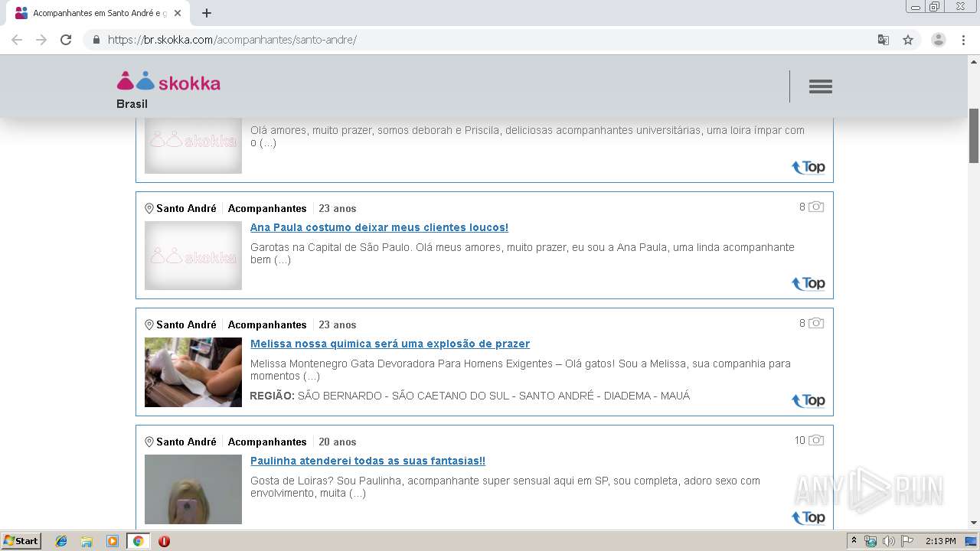Open media player taskbar icon
Image resolution: width=980 pixels, height=551 pixels.
click(113, 541)
